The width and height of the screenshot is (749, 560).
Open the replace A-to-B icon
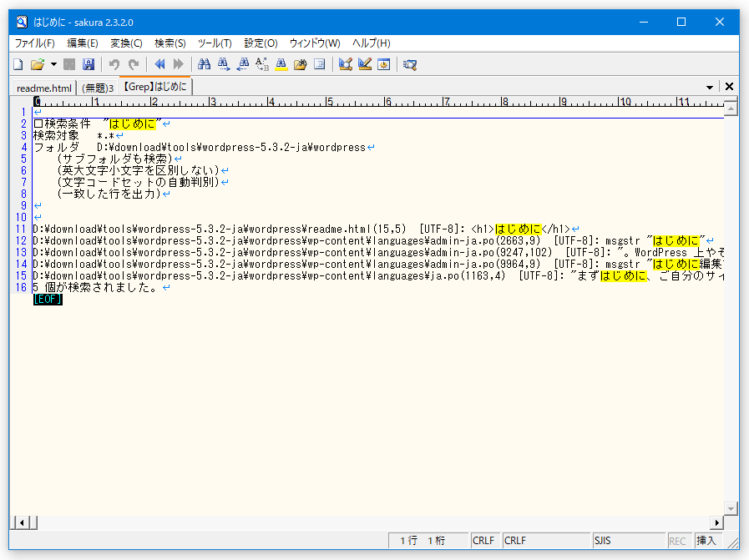pyautogui.click(x=261, y=64)
